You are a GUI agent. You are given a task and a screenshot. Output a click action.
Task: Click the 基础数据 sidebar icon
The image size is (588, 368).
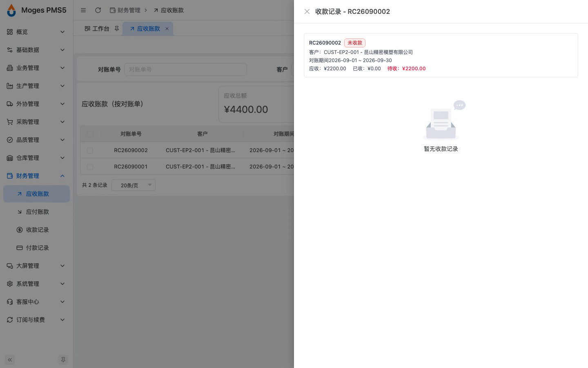tap(10, 50)
